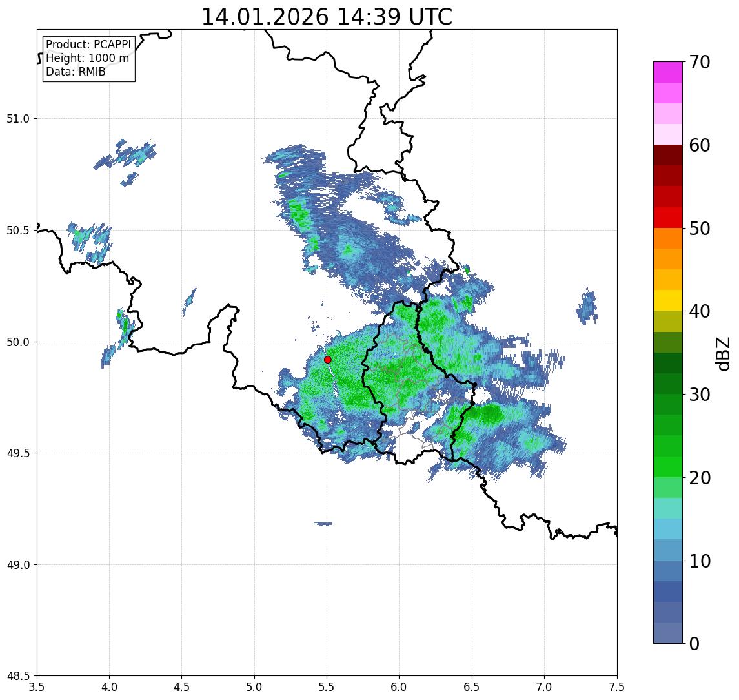The image size is (739, 700).
Task: Click the latitude label 49.5
Action: coord(18,453)
